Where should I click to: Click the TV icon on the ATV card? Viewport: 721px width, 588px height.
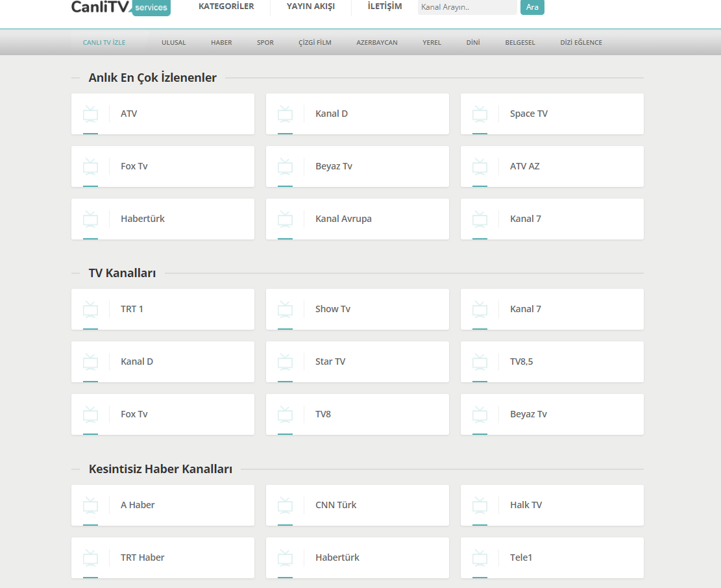pyautogui.click(x=91, y=114)
